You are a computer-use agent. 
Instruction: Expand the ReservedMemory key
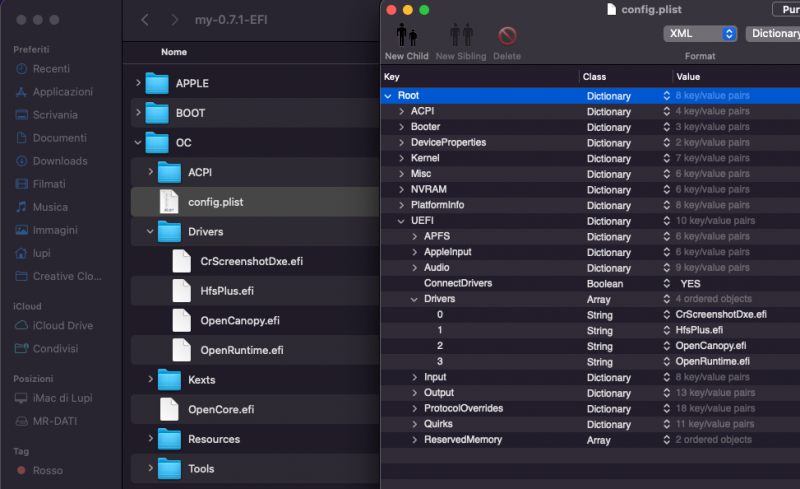415,439
